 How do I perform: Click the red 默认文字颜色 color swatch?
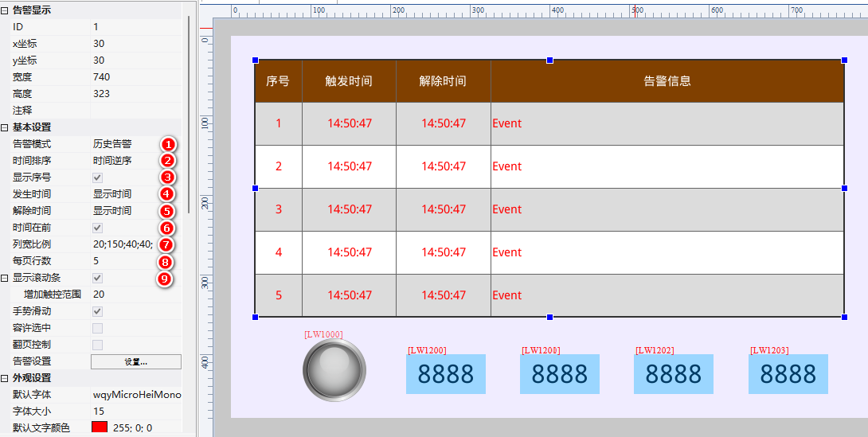pyautogui.click(x=100, y=428)
